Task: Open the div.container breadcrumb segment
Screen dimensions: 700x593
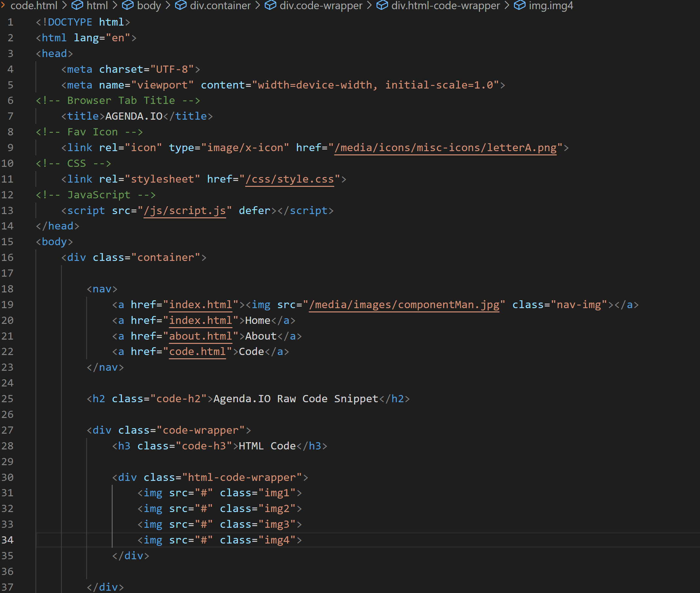Action: (220, 5)
